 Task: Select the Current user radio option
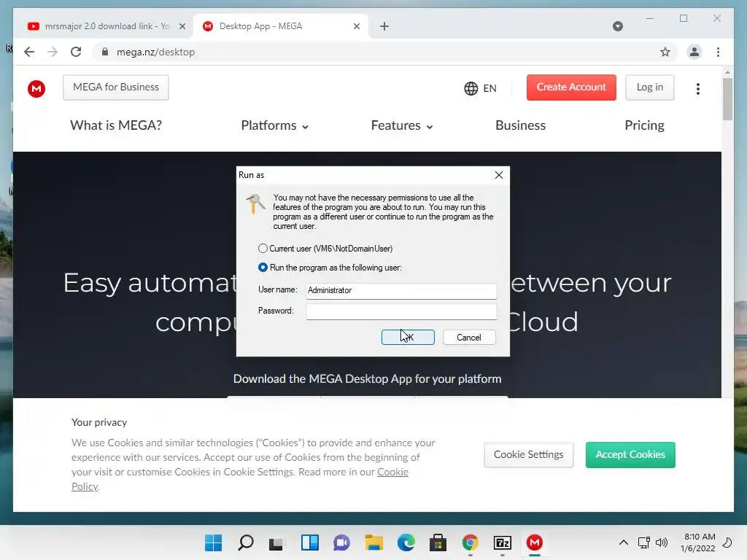tap(263, 249)
